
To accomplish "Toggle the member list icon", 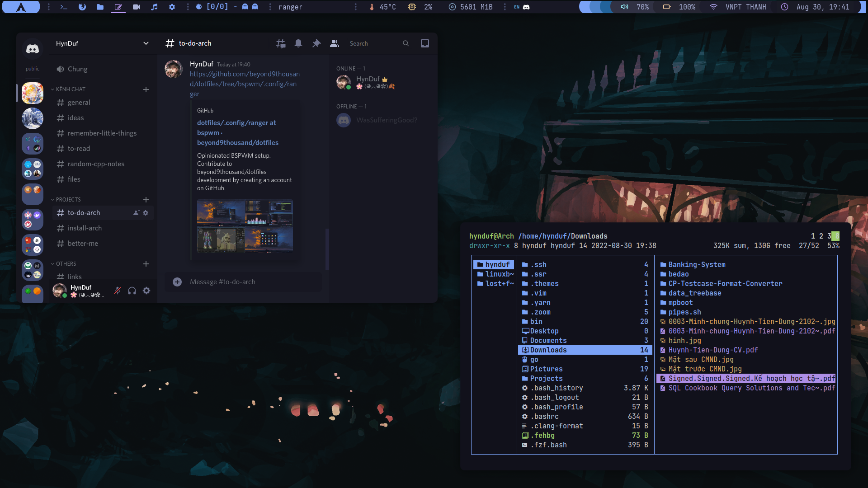I will (335, 43).
